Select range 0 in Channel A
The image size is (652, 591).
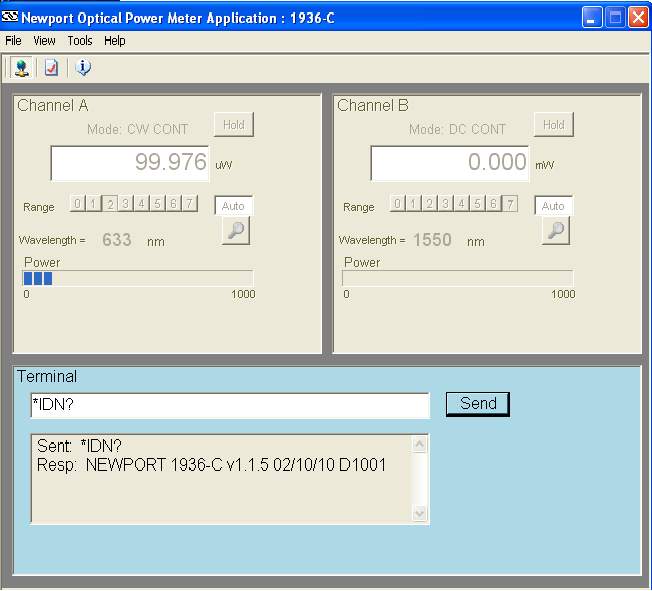click(x=77, y=204)
